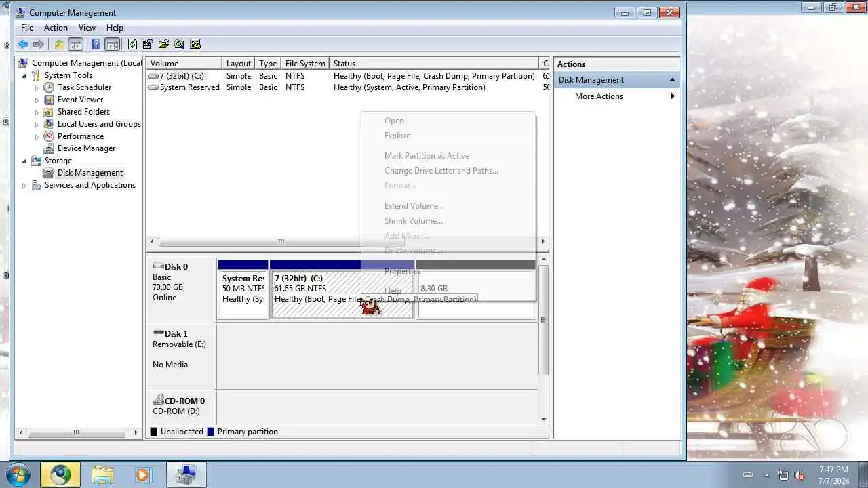The width and height of the screenshot is (868, 488).
Task: Click the Back arrow toolbar icon
Action: coord(23,44)
